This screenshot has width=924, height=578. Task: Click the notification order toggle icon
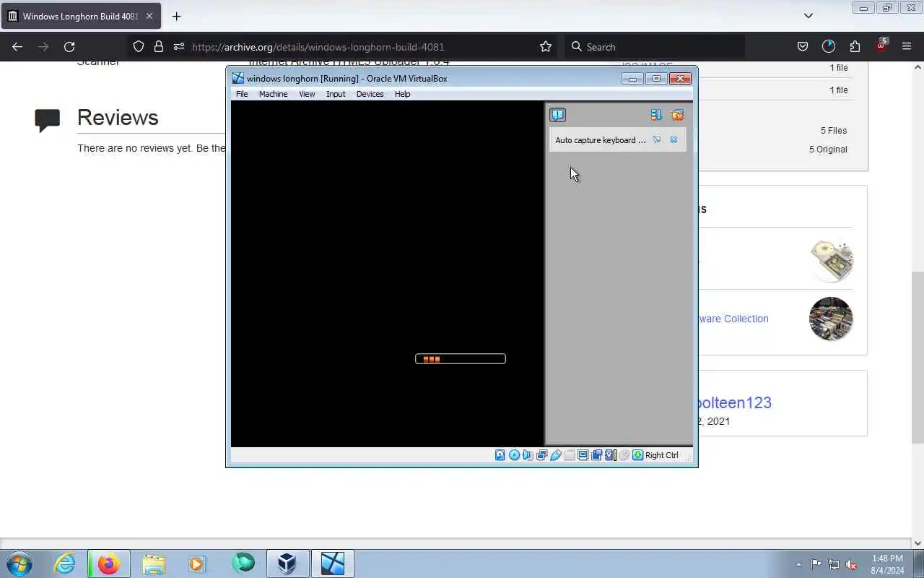pyautogui.click(x=655, y=115)
